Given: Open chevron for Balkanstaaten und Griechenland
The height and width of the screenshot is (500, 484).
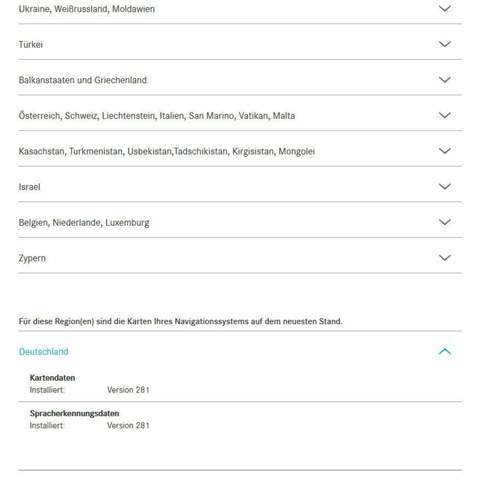Looking at the screenshot, I should tap(445, 80).
